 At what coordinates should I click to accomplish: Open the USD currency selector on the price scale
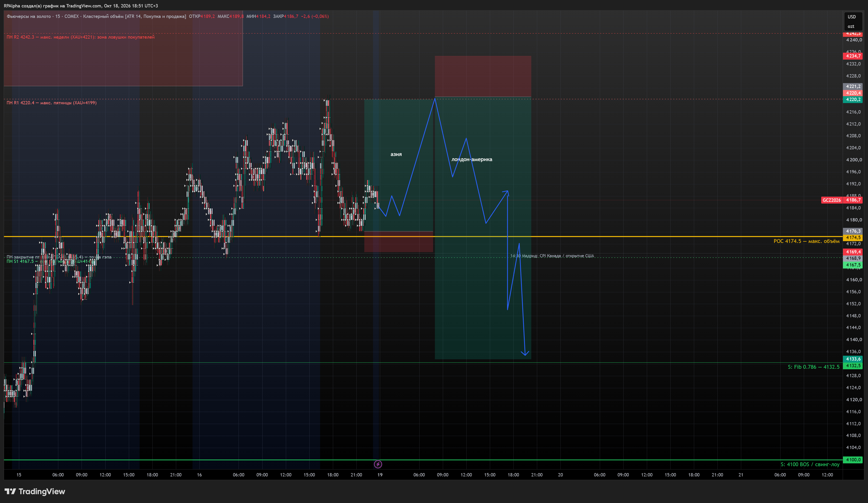pyautogui.click(x=851, y=17)
